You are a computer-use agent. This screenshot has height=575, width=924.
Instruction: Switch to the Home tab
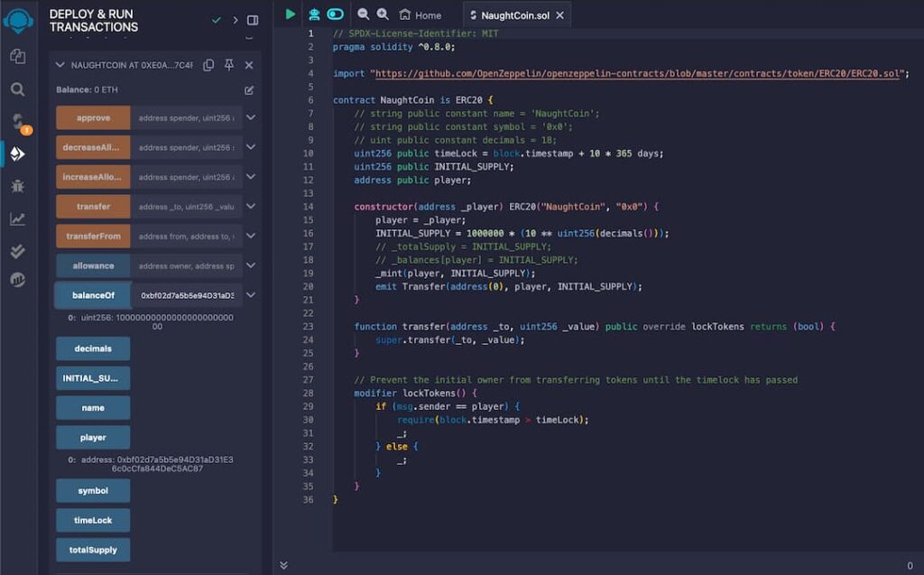click(420, 14)
